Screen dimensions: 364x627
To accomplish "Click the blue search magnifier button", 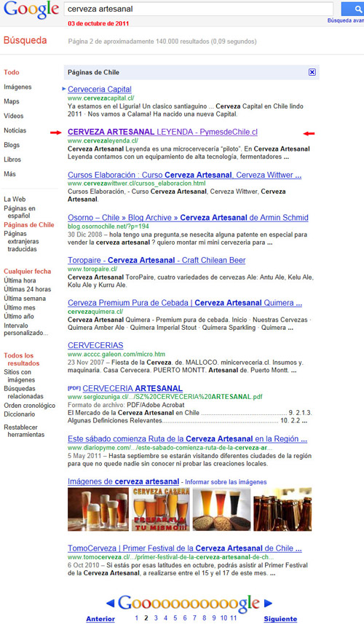I will [x=353, y=9].
